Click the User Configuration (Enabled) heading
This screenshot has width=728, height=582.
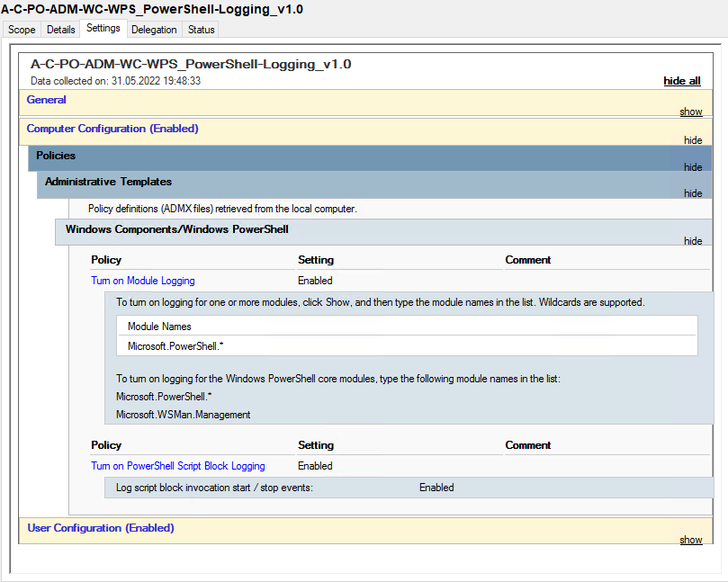[101, 528]
